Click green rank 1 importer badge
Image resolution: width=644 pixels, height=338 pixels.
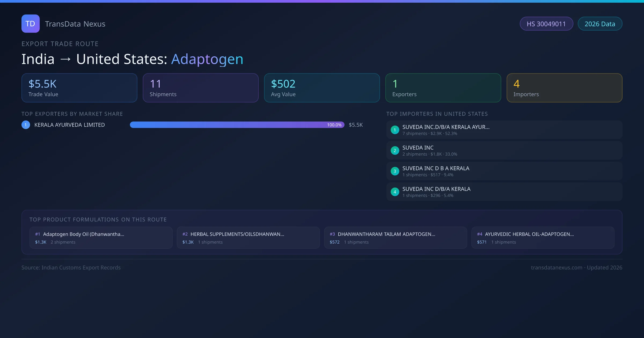[x=395, y=130]
